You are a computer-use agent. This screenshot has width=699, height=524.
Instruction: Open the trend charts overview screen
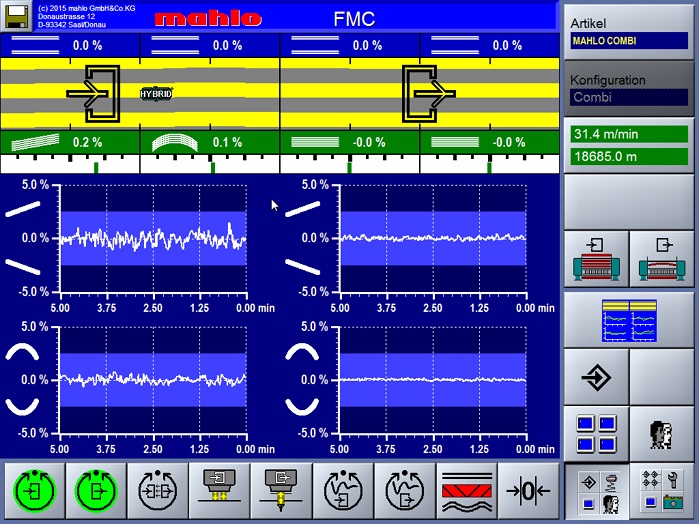630,318
